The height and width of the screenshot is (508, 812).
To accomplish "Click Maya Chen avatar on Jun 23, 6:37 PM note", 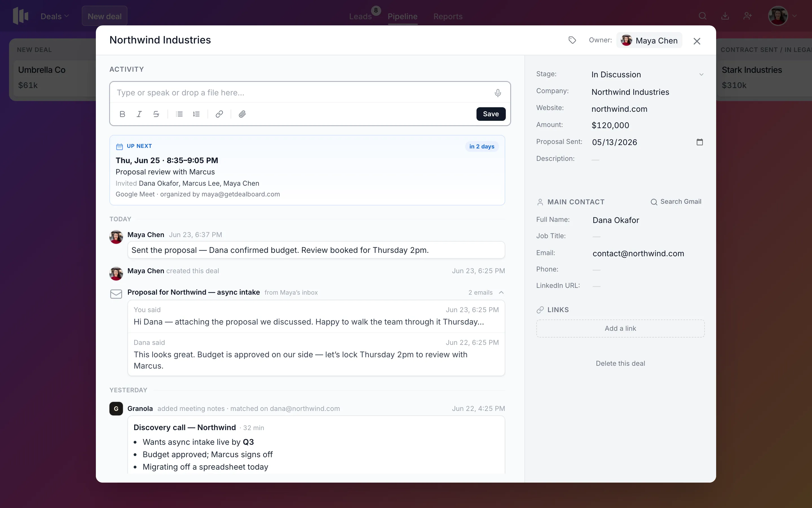I will click(116, 237).
